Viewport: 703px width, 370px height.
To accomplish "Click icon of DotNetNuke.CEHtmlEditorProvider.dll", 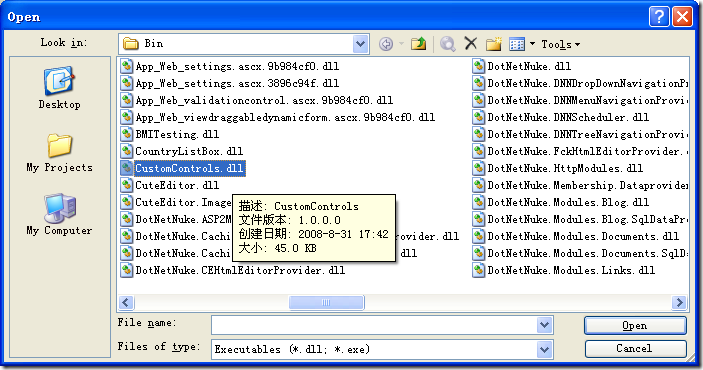I will pyautogui.click(x=127, y=270).
